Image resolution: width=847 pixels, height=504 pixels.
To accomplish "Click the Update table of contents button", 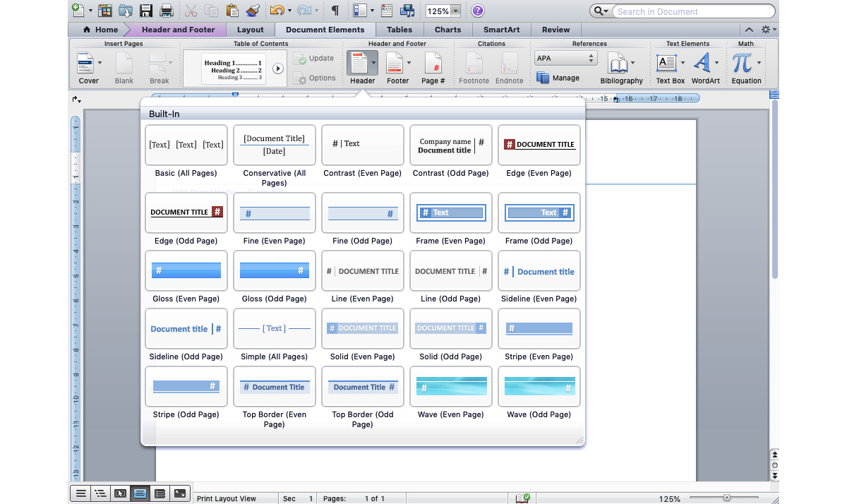I will pos(314,59).
